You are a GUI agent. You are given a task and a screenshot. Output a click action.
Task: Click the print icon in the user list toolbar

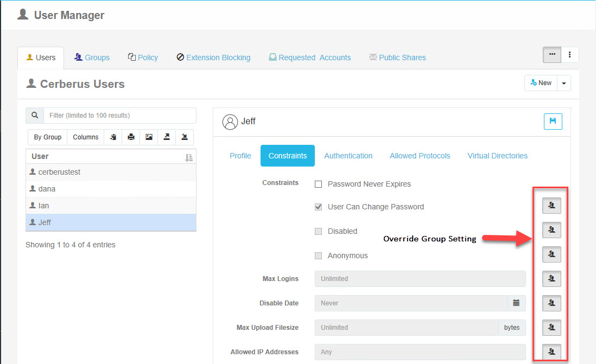[x=131, y=137]
